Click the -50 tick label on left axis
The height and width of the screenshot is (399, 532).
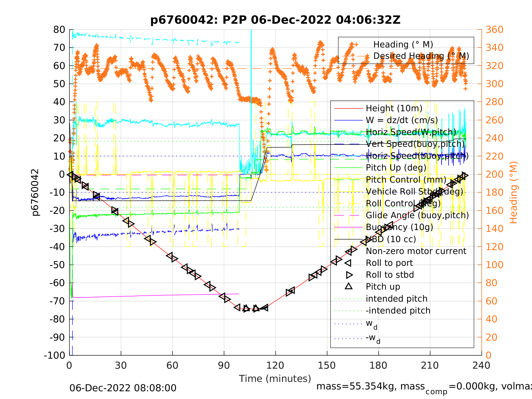(57, 265)
